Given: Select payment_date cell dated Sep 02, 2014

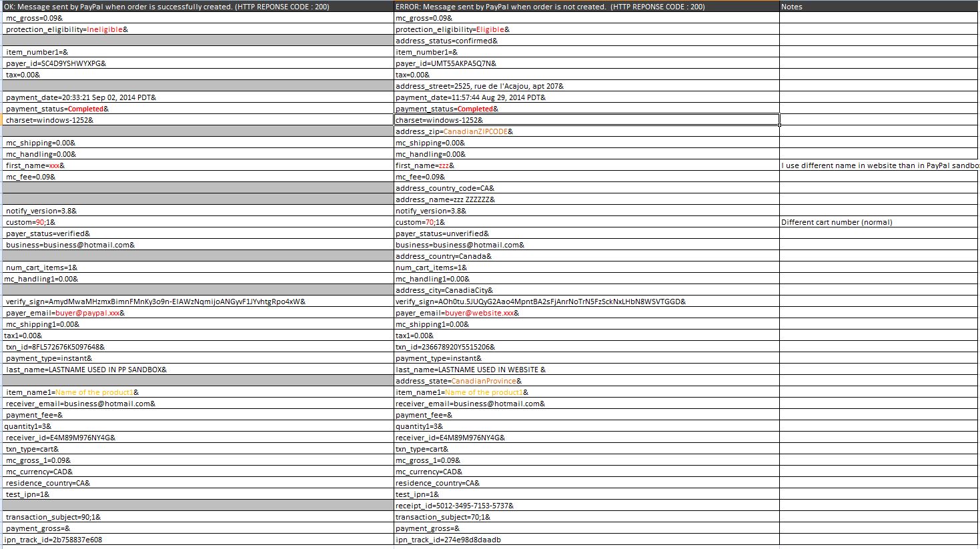Looking at the screenshot, I should point(198,97).
